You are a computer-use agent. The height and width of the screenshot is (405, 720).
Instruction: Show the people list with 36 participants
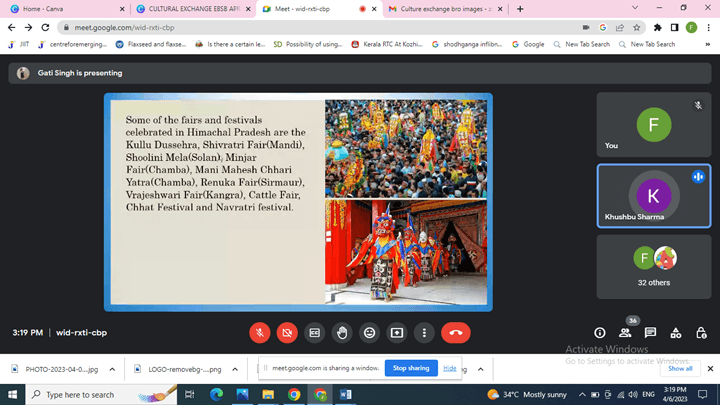coord(625,333)
